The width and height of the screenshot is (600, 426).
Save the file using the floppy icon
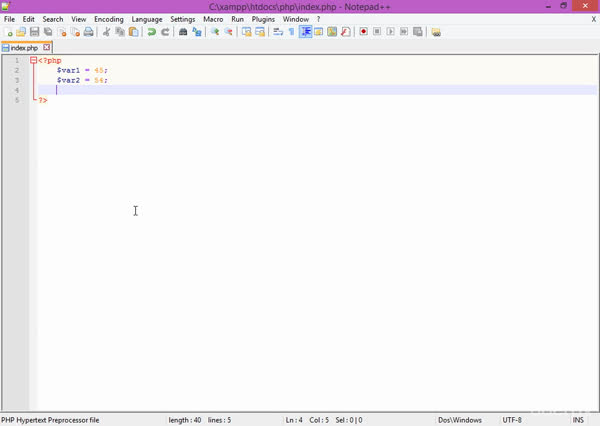(34, 32)
